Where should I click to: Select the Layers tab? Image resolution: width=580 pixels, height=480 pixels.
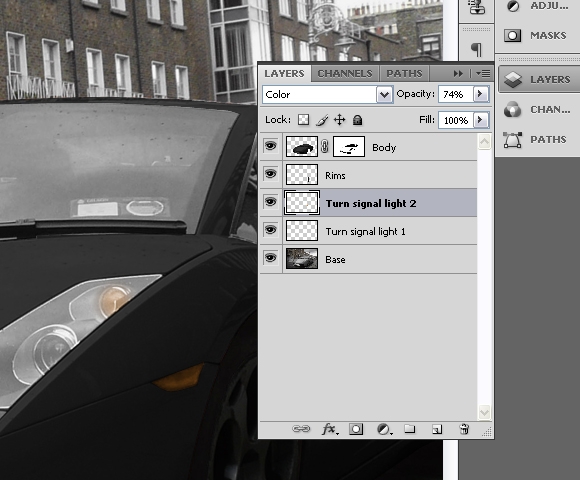click(284, 74)
